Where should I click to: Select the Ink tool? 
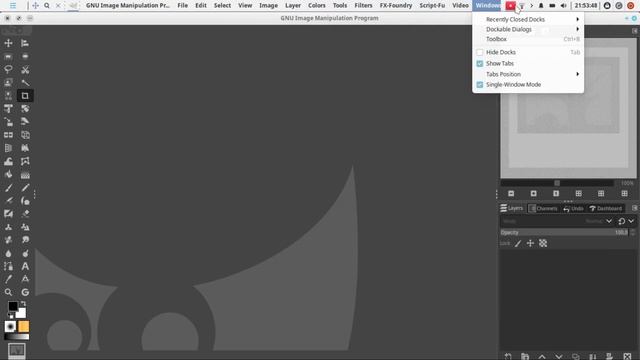[25, 200]
